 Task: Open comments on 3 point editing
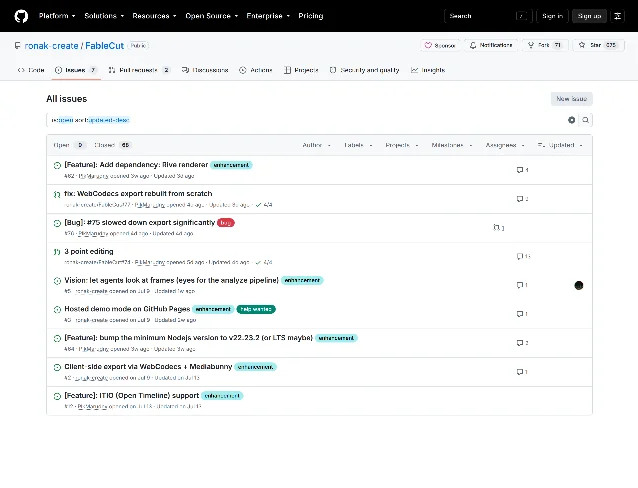(x=524, y=256)
